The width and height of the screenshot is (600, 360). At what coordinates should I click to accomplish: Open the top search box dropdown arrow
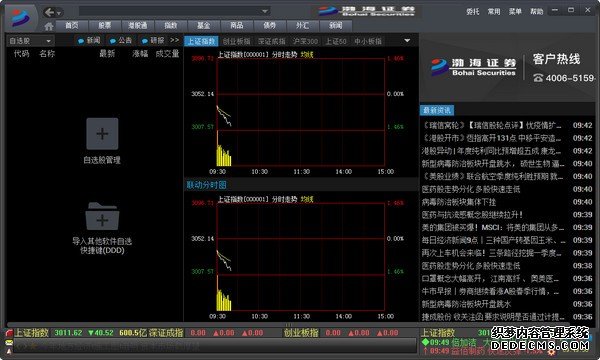[x=265, y=11]
